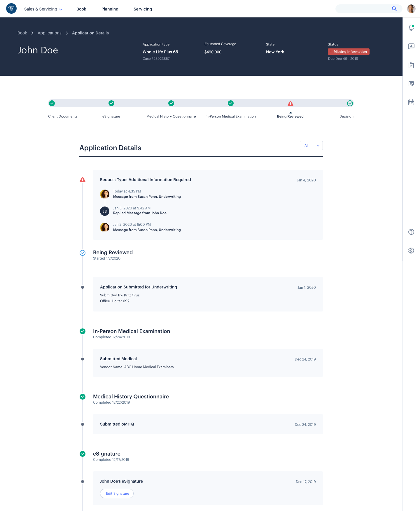The image size is (420, 511).
Task: Click the Application Details breadcrumb
Action: click(x=90, y=33)
